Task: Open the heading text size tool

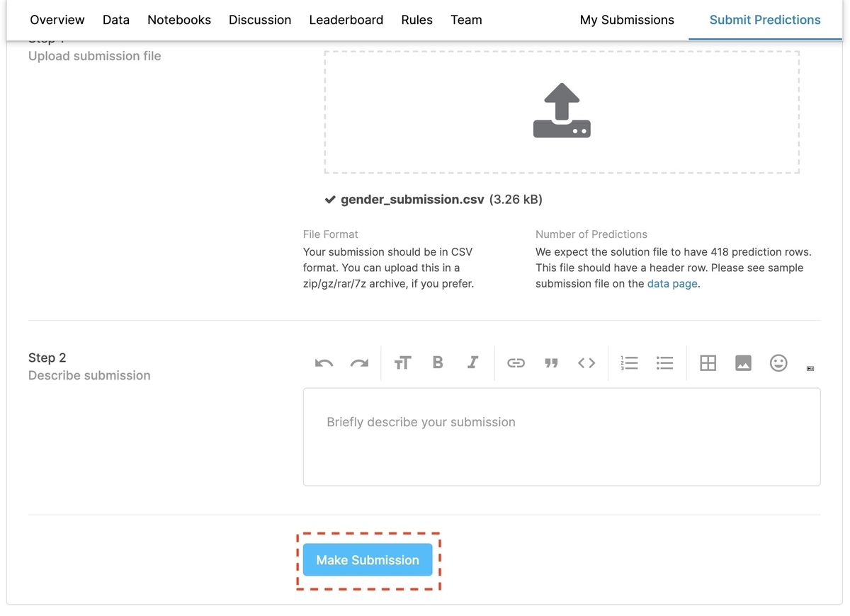Action: pyautogui.click(x=402, y=363)
